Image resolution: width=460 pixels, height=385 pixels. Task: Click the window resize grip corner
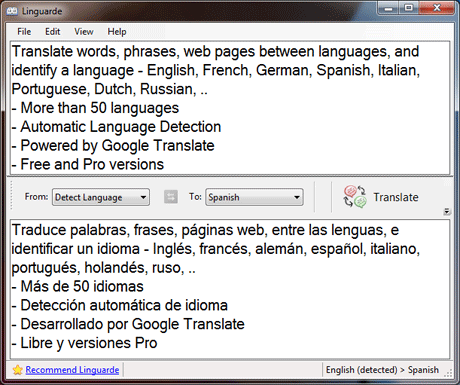click(449, 373)
